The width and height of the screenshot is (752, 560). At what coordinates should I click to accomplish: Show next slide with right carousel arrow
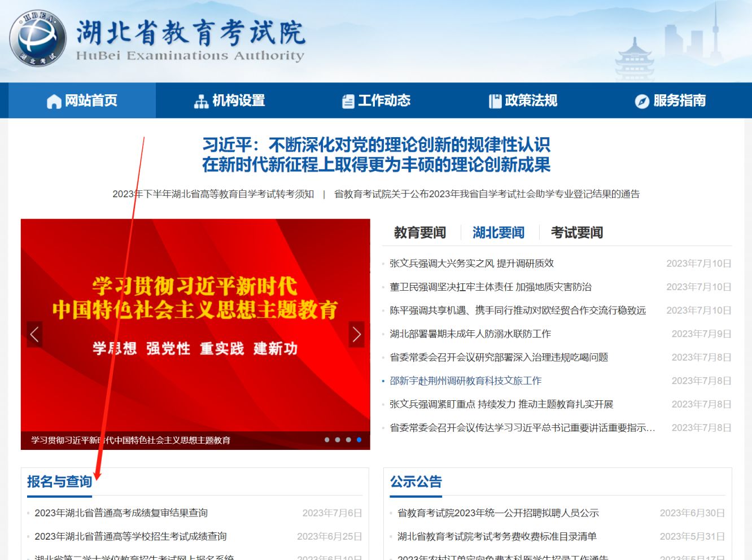tap(357, 334)
